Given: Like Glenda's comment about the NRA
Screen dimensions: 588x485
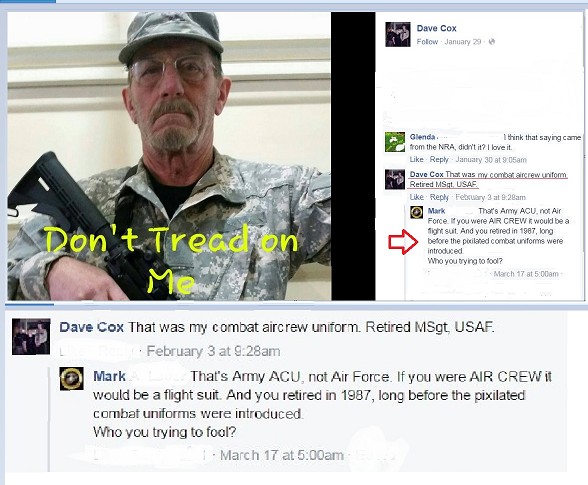Looking at the screenshot, I should (x=416, y=159).
